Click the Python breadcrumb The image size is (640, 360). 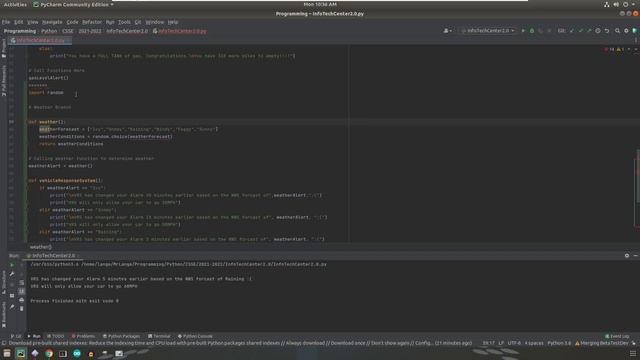(49, 31)
